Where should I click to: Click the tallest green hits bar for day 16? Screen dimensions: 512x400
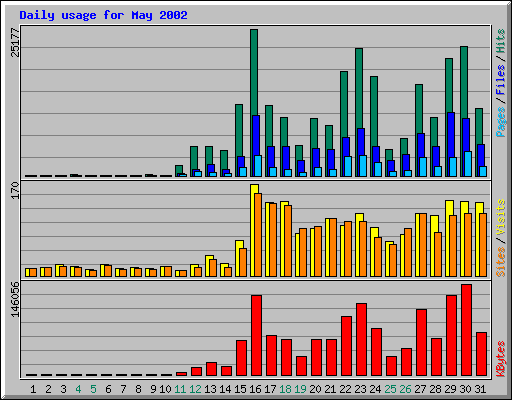point(254,72)
